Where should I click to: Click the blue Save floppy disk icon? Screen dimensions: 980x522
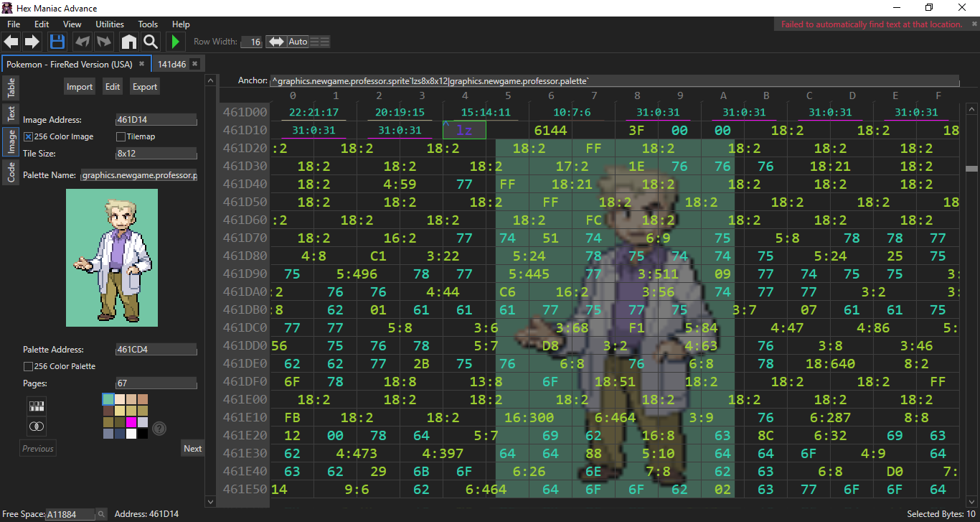[57, 42]
